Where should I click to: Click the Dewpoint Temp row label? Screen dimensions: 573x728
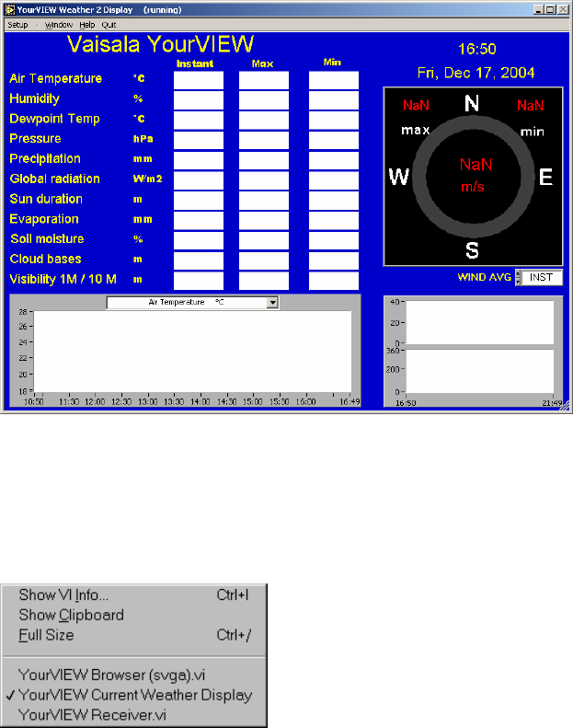[55, 119]
